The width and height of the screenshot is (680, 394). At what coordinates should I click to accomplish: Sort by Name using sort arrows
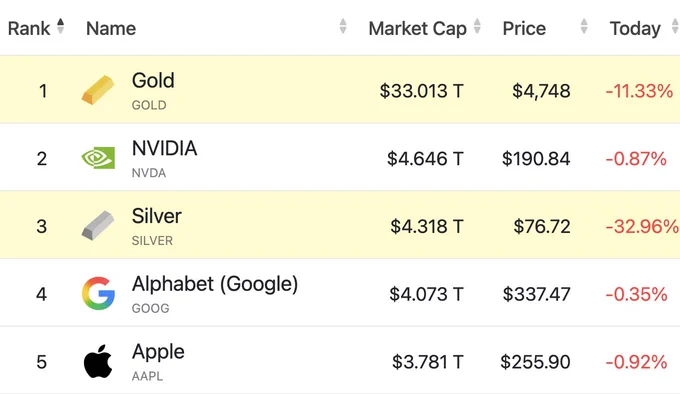point(343,26)
